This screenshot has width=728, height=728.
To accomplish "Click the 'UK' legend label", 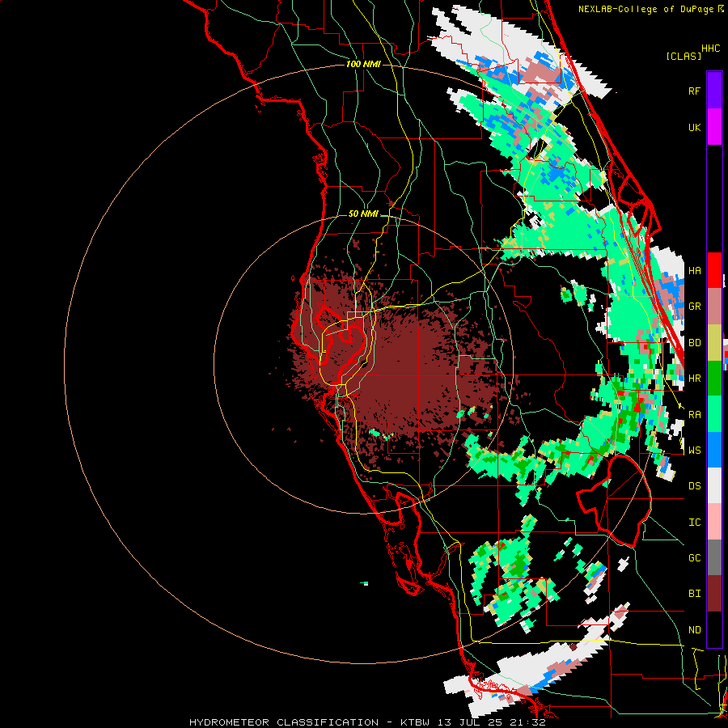I will [694, 127].
